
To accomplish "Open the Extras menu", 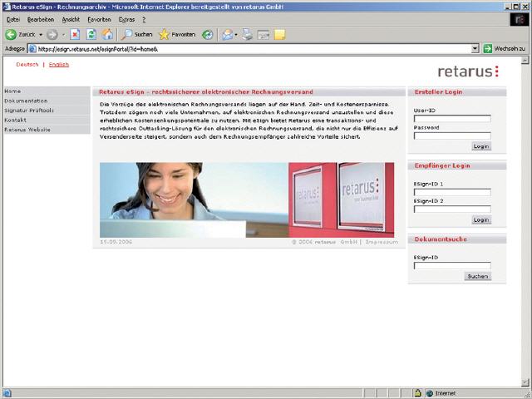I will point(126,20).
